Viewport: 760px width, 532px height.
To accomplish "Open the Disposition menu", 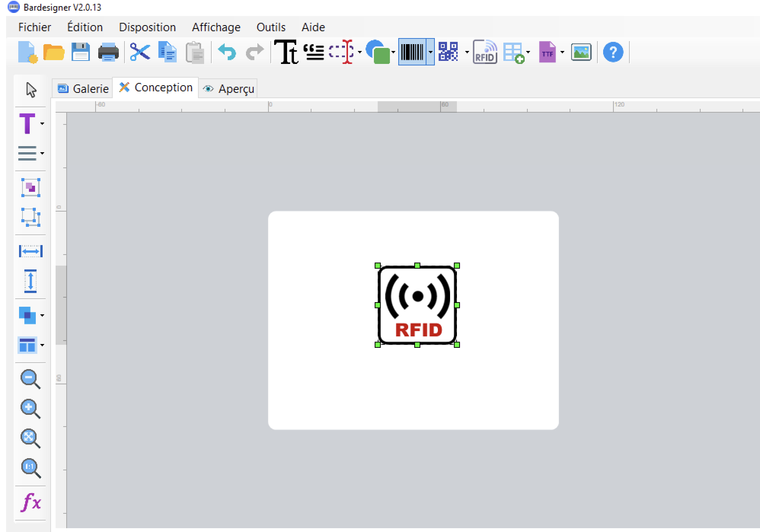I will click(x=147, y=27).
